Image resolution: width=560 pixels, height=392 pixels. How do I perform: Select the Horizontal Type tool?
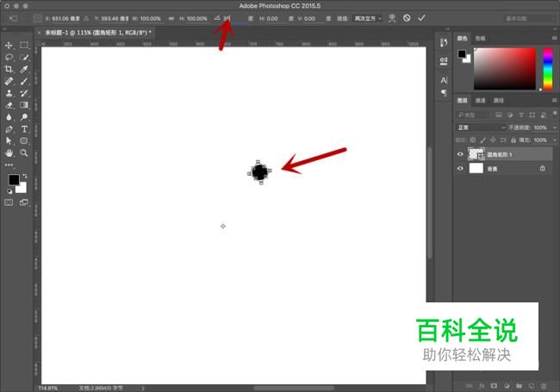coord(24,129)
